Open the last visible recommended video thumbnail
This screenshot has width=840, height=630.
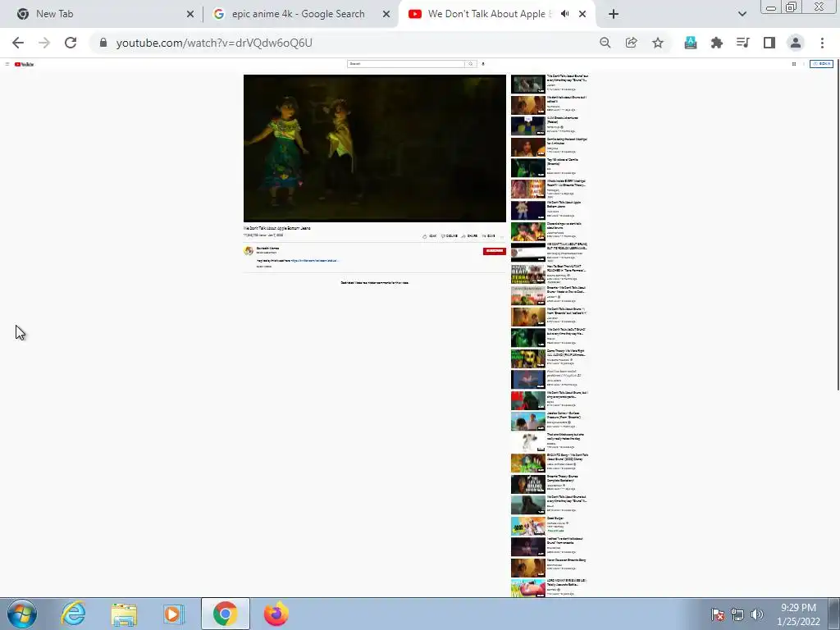coord(527,587)
